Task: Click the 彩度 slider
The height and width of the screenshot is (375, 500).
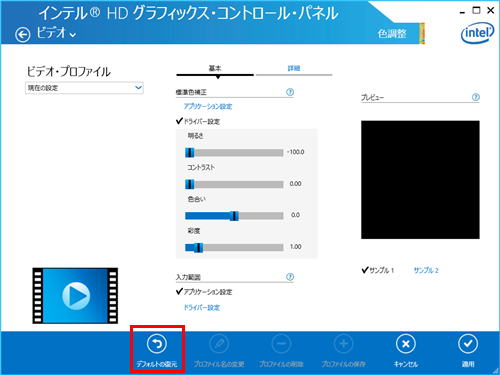Action: tap(234, 248)
